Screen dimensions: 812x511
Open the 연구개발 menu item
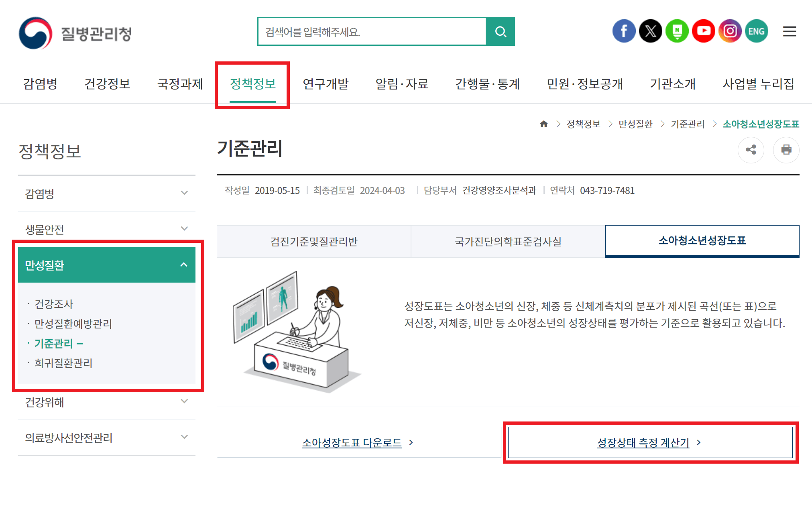(326, 84)
